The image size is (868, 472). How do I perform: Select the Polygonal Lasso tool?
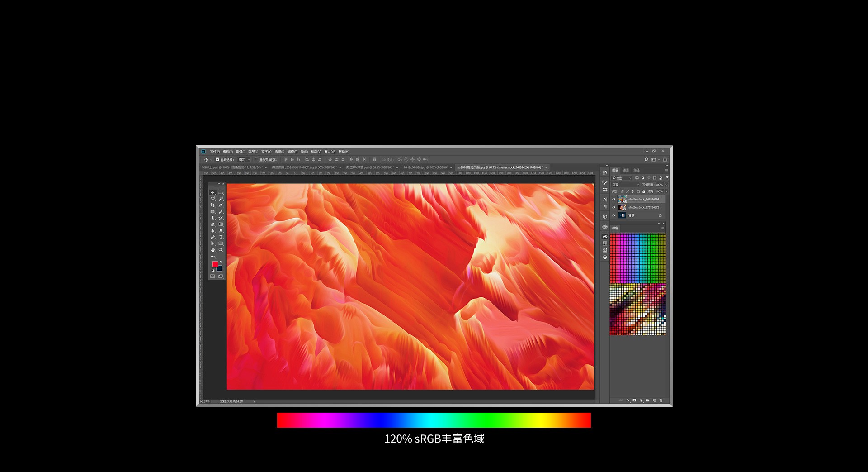[212, 199]
